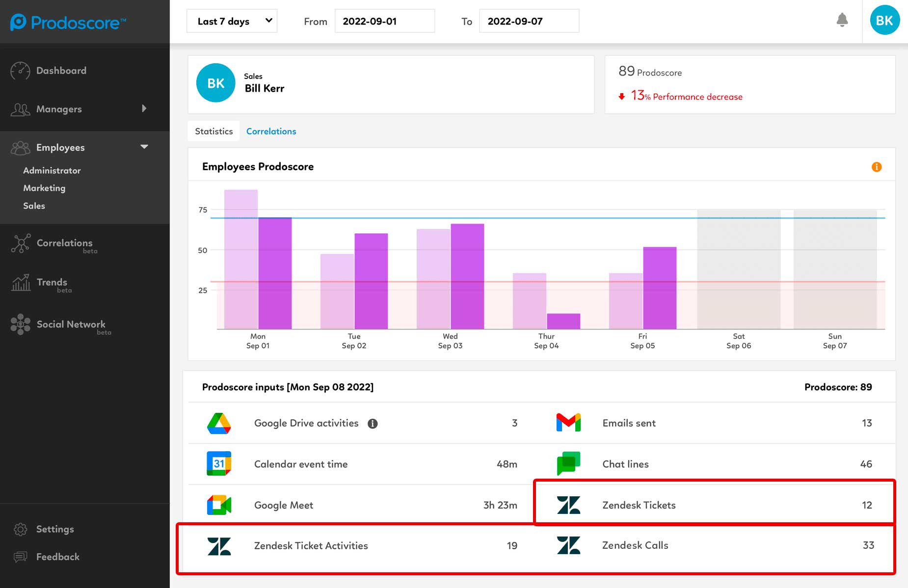Screen dimensions: 908x588
Task: Click the Chat lines label
Action: point(626,464)
